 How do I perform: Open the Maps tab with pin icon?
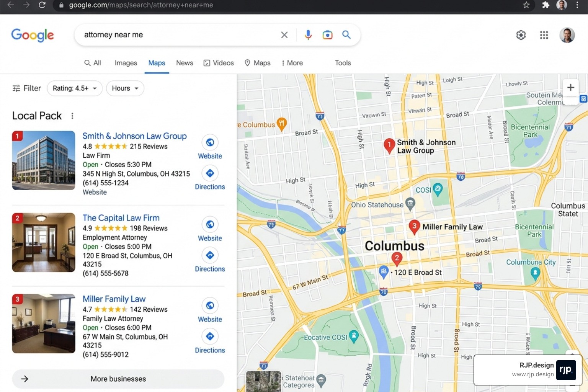(x=258, y=63)
